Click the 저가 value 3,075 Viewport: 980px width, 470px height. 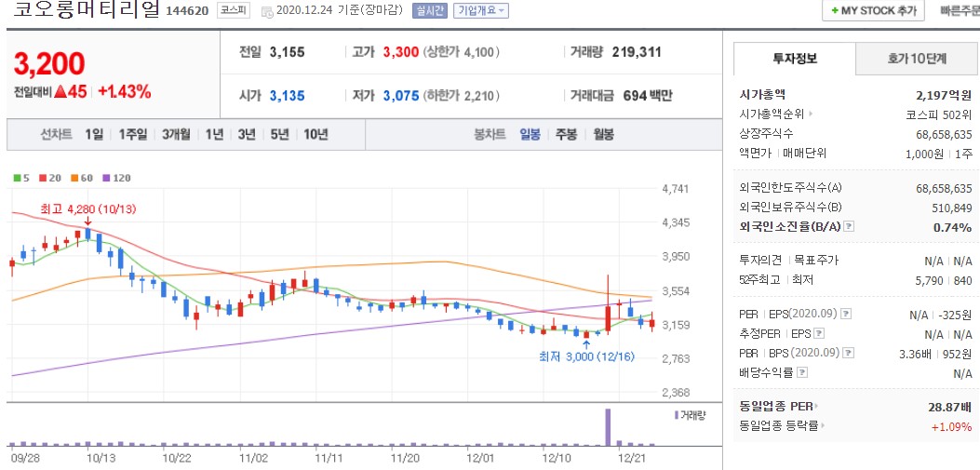[400, 96]
